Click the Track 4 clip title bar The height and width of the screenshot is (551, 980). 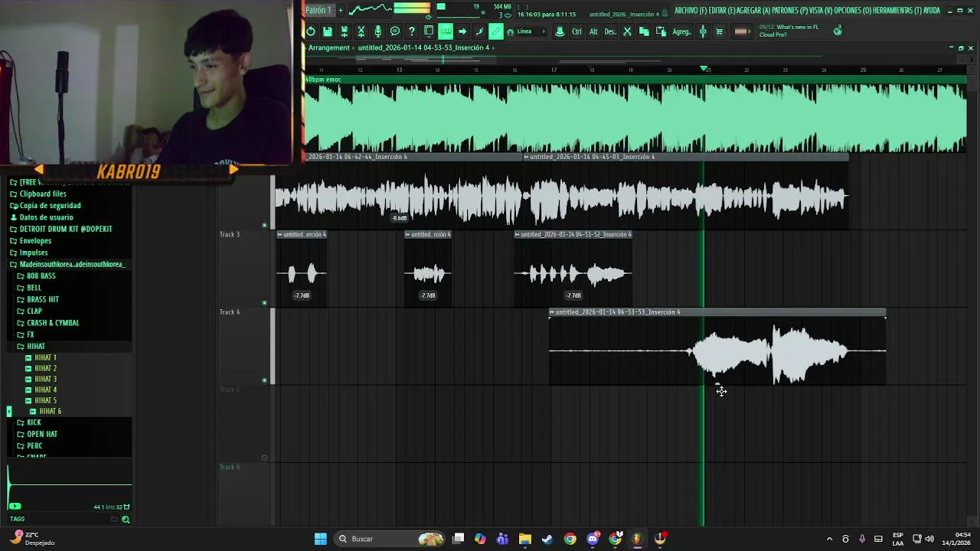coord(717,312)
